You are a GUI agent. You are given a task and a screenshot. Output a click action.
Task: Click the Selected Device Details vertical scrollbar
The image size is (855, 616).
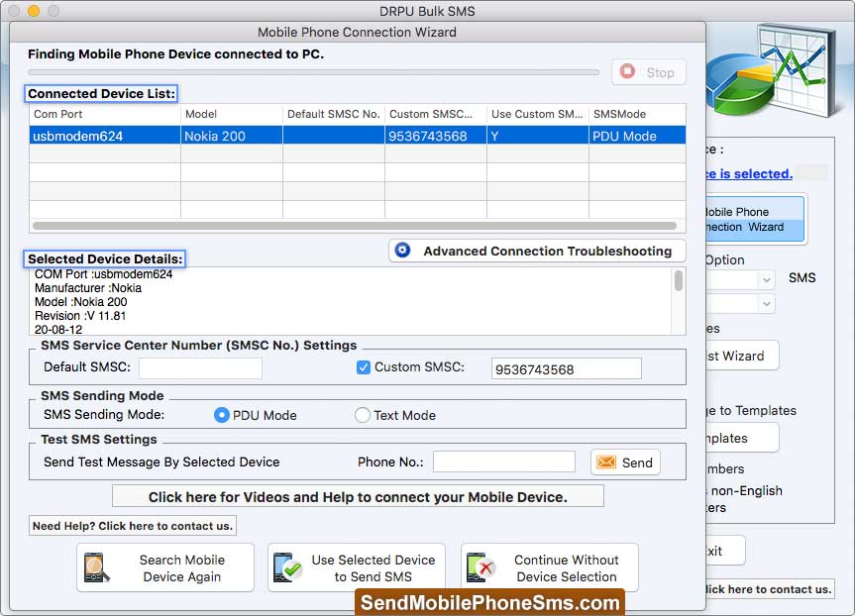(679, 281)
